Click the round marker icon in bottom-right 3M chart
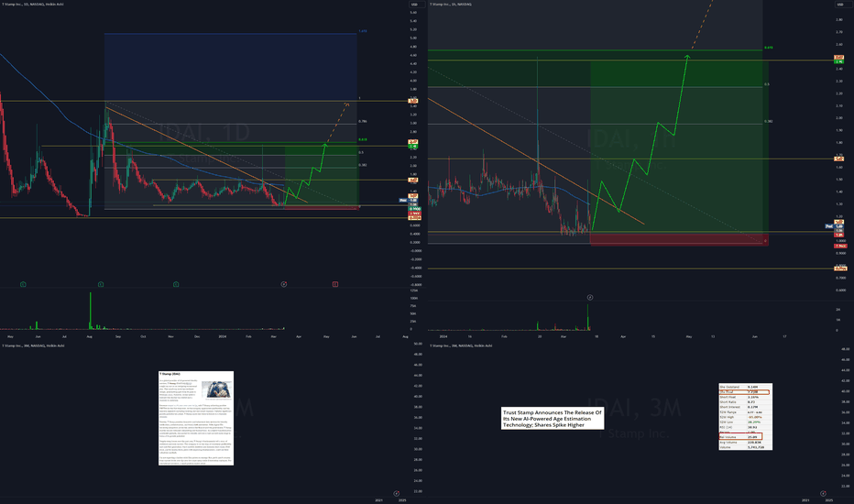This screenshot has width=854, height=504. tap(823, 494)
